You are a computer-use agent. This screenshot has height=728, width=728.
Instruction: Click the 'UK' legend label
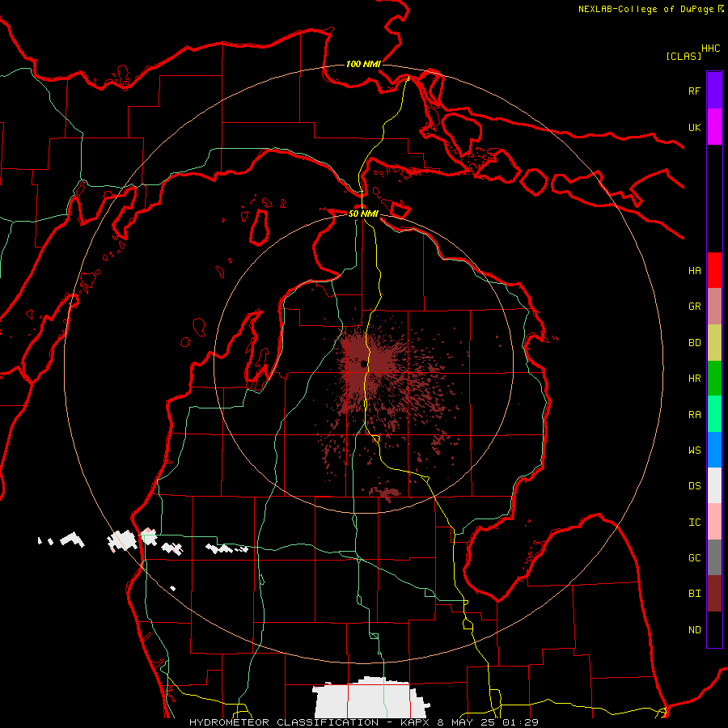coord(694,127)
